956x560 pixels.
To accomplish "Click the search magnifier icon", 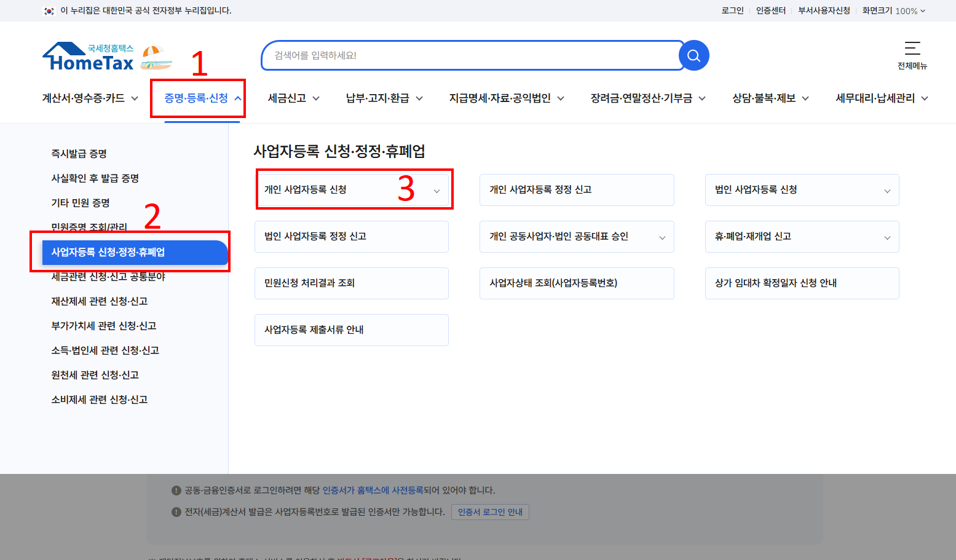I will pyautogui.click(x=693, y=55).
